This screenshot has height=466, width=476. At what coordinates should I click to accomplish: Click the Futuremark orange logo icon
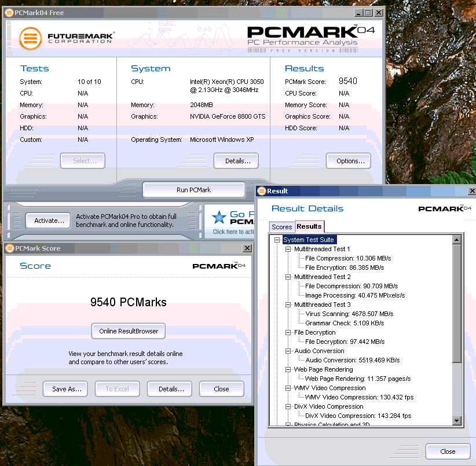[x=30, y=38]
